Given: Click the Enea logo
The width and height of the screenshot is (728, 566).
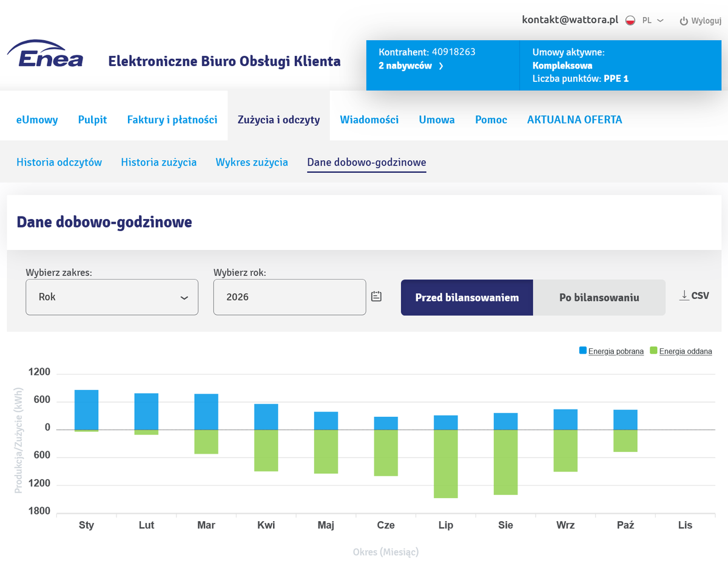Looking at the screenshot, I should coord(45,54).
